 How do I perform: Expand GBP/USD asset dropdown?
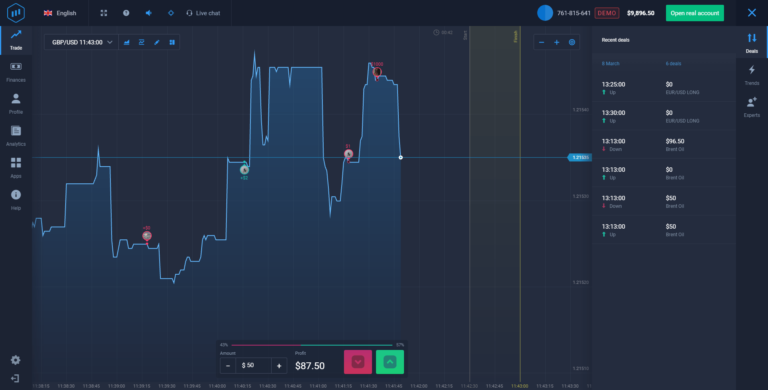[x=81, y=42]
